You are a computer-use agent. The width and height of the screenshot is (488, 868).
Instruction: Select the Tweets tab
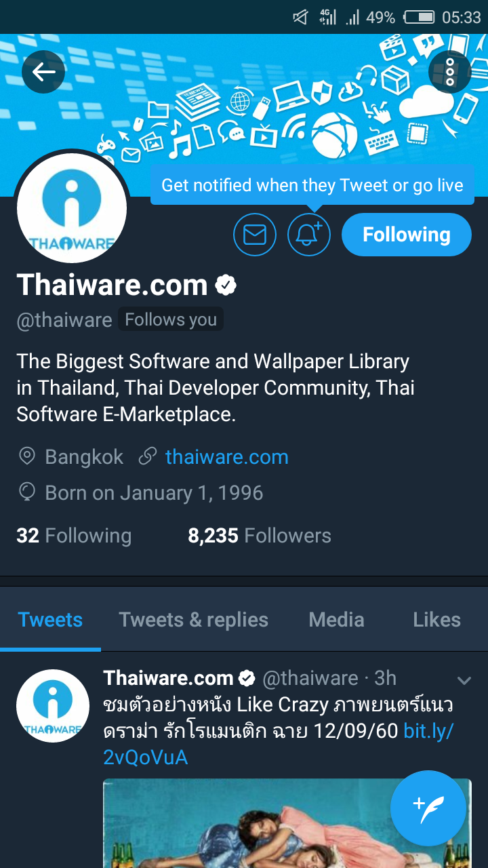pyautogui.click(x=50, y=620)
